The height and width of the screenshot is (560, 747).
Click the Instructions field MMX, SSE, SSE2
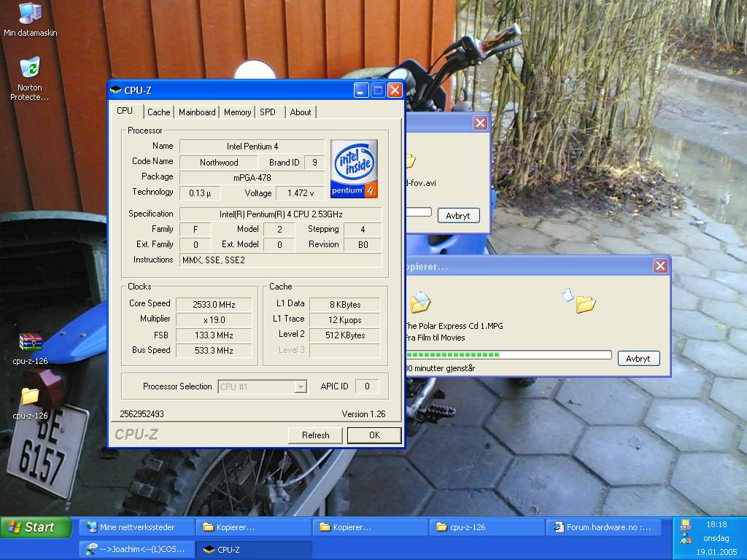[281, 260]
